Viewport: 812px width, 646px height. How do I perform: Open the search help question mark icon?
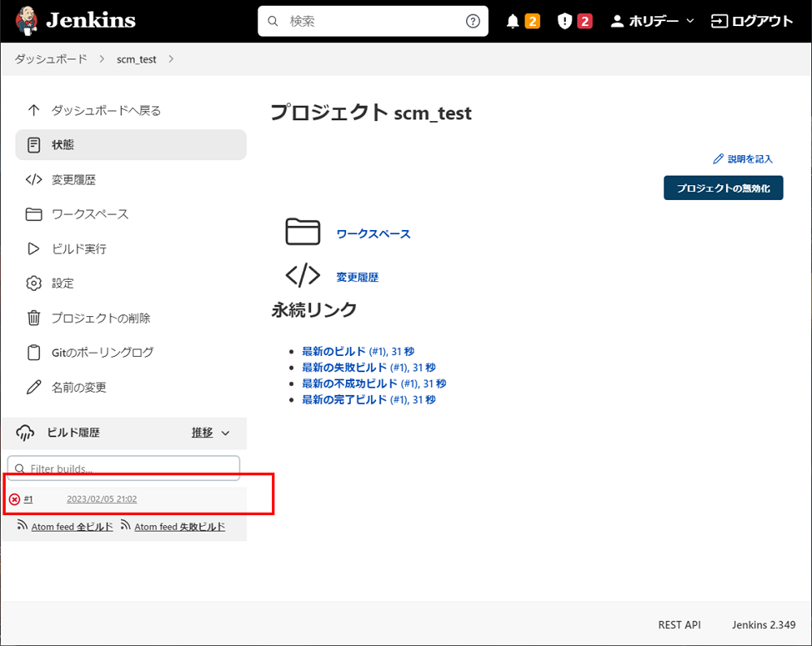pos(473,21)
